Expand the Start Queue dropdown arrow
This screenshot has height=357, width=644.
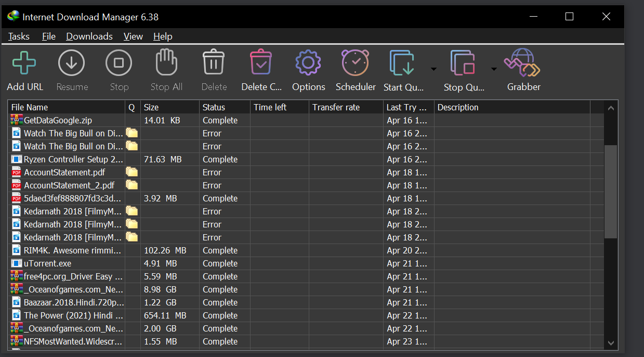[433, 69]
